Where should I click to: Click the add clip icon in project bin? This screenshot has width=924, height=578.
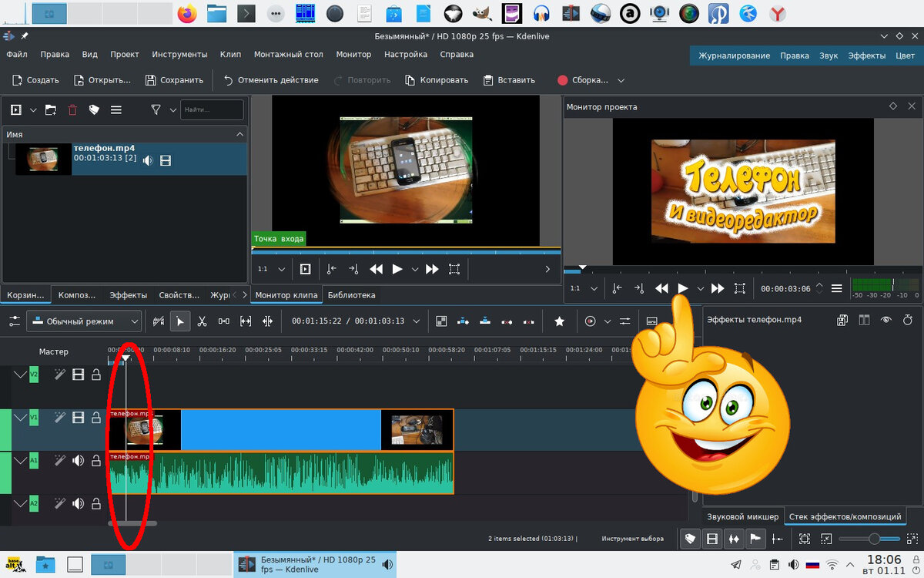(15, 110)
